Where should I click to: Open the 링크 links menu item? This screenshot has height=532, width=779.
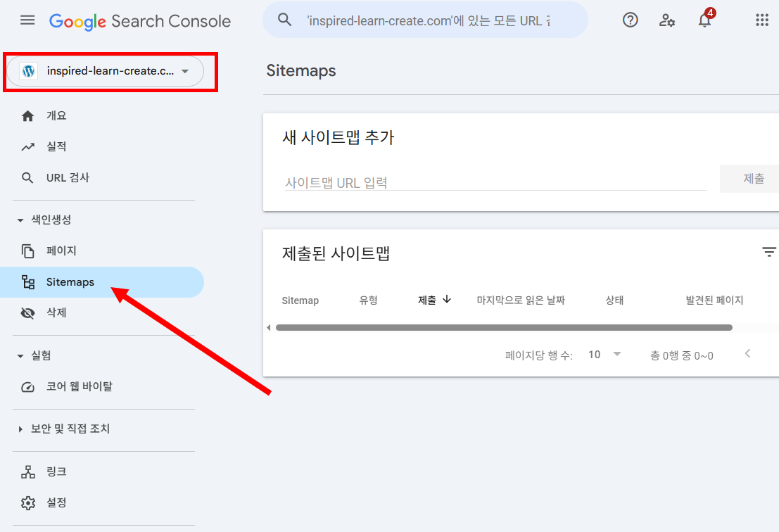(102, 472)
